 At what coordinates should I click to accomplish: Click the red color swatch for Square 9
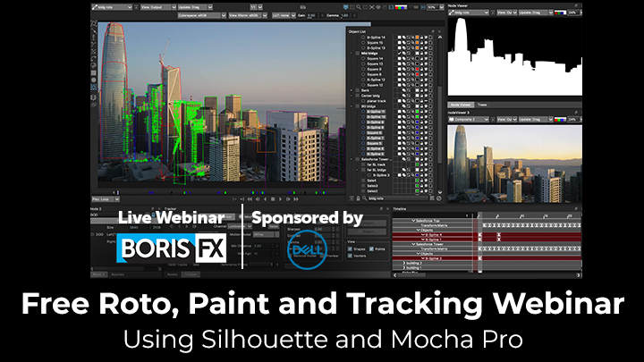tap(417, 70)
